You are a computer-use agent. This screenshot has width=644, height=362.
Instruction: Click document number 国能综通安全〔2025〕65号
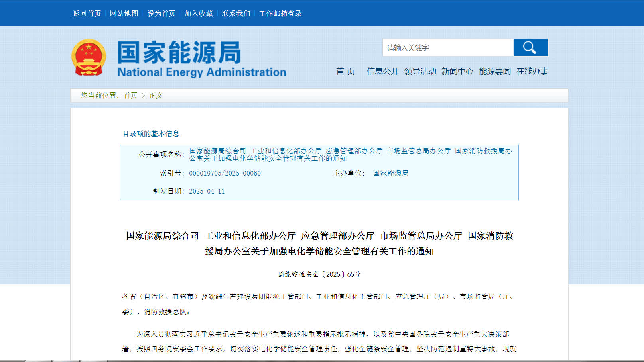[x=319, y=274]
